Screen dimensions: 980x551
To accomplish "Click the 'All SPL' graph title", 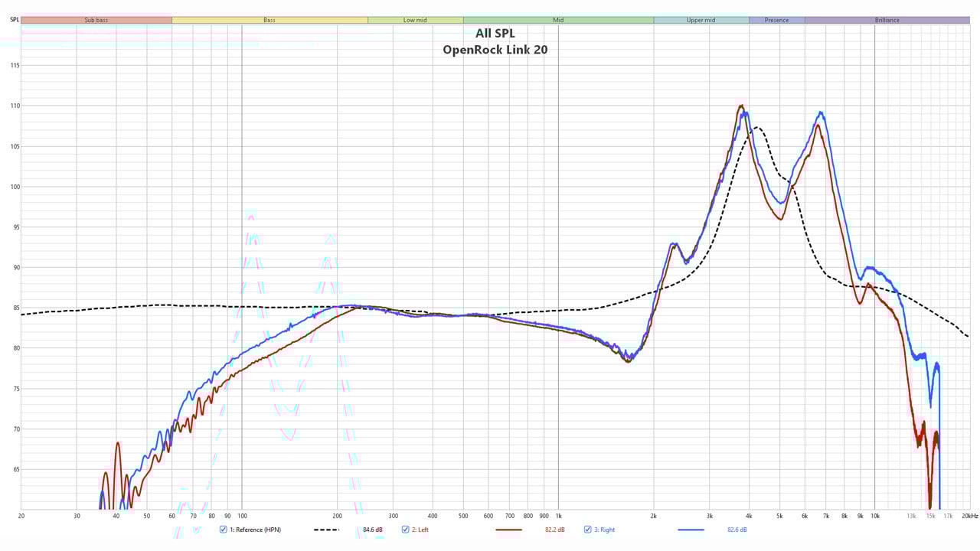I will click(x=495, y=33).
